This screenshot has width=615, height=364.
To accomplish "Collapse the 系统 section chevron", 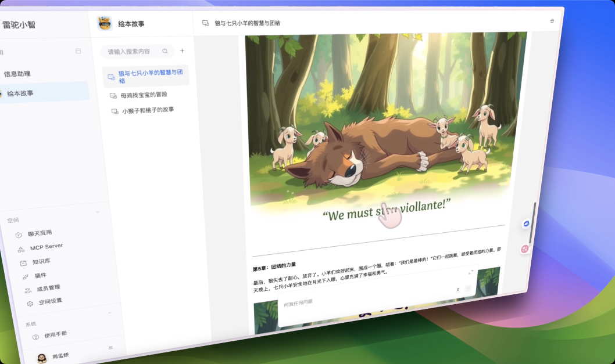I will click(x=109, y=313).
